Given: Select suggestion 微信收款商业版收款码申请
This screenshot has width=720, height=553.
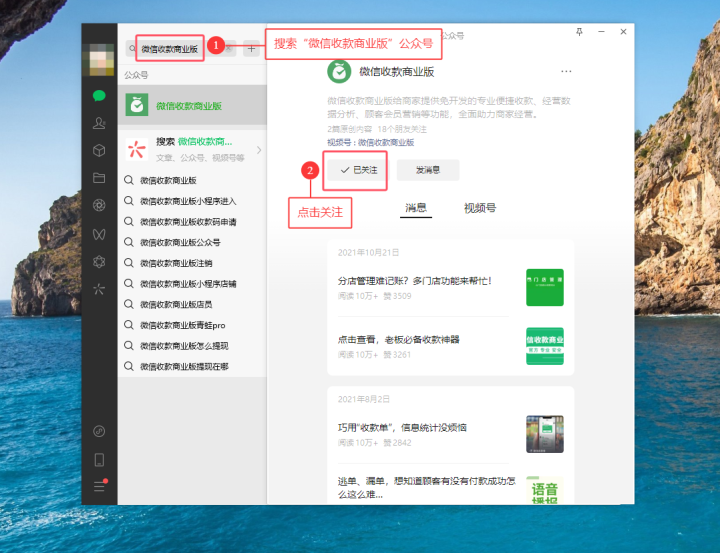Looking at the screenshot, I should pyautogui.click(x=192, y=222).
